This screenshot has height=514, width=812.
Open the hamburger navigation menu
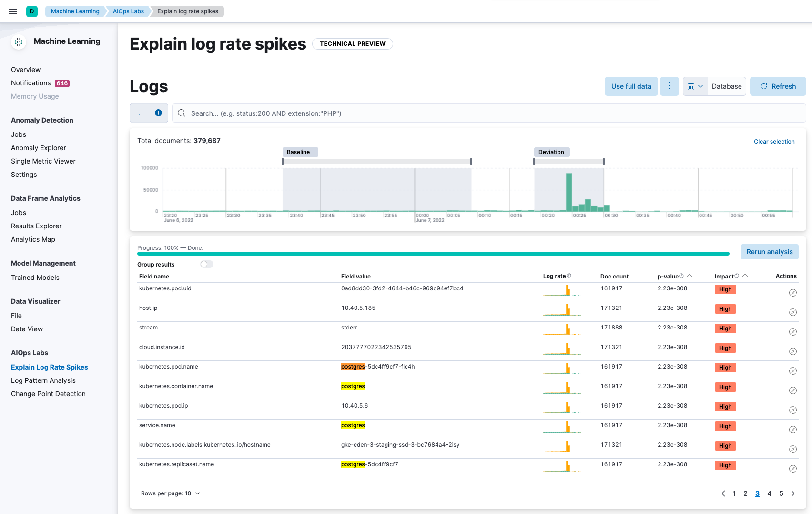click(13, 11)
